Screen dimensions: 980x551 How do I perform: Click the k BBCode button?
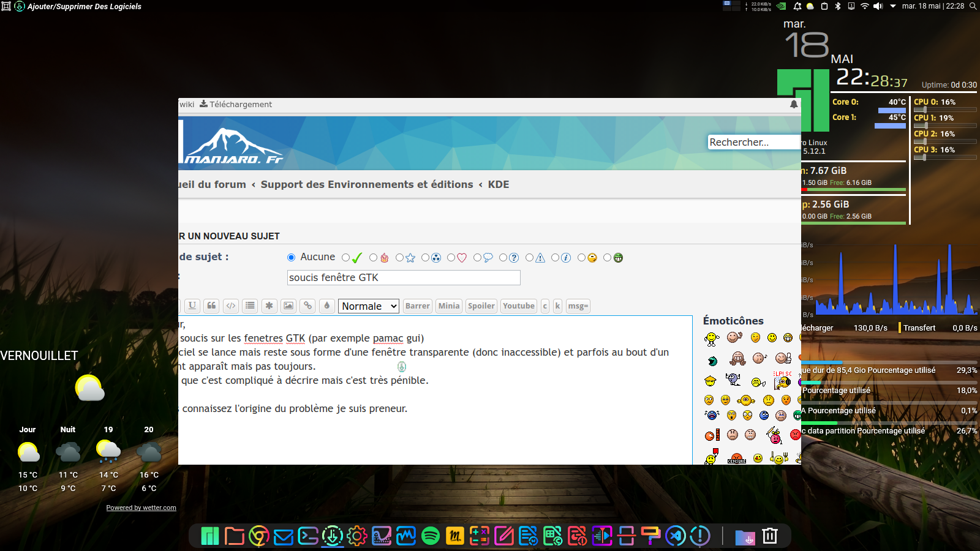557,306
